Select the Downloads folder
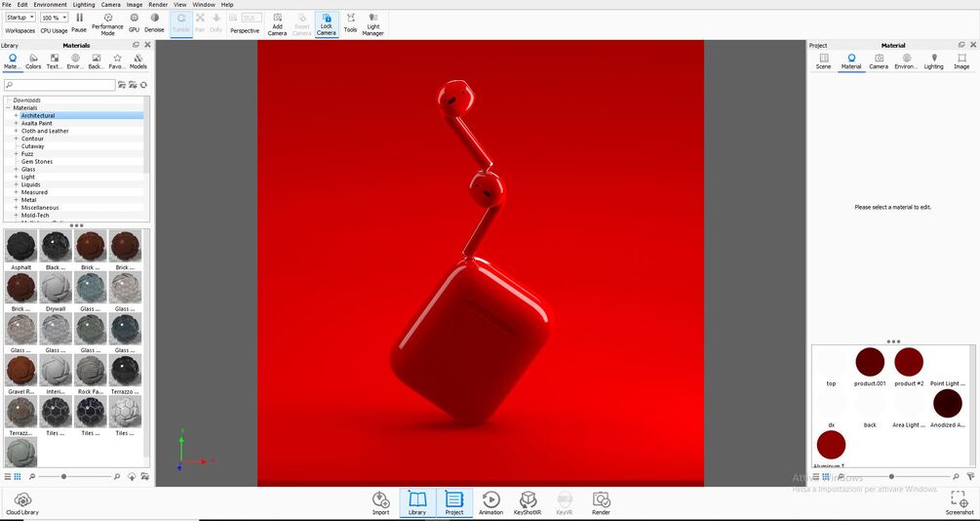The width and height of the screenshot is (980, 521). point(27,100)
